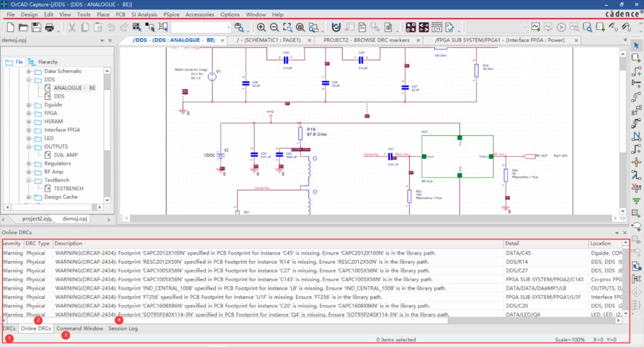The image size is (644, 347).
Task: Open the project panel options dropdown arrow
Action: click(102, 40)
